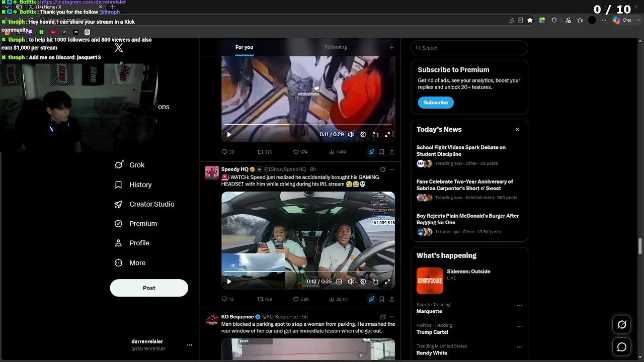Click the Subscribe button for Premium
Viewport: 644px width, 362px height.
point(436,103)
